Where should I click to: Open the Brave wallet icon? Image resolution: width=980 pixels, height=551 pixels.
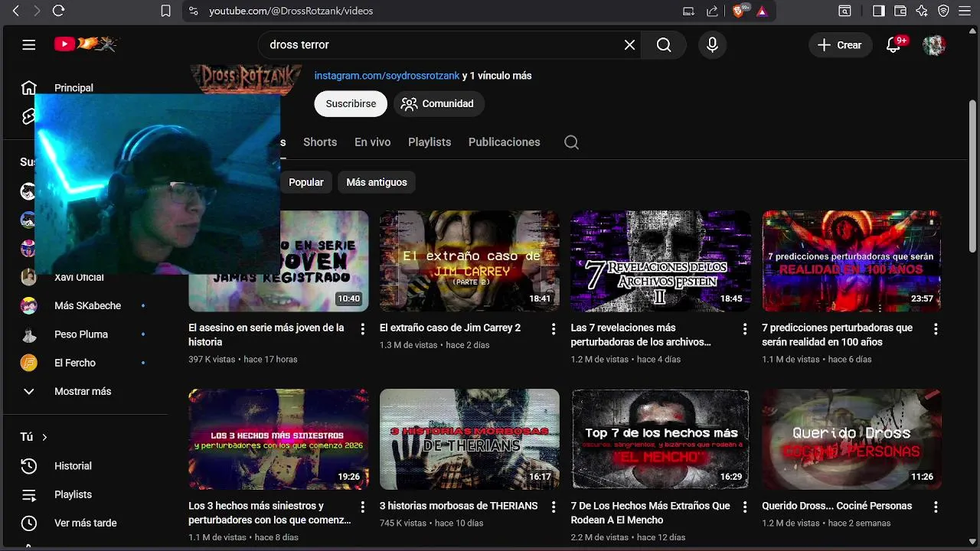[x=900, y=11]
